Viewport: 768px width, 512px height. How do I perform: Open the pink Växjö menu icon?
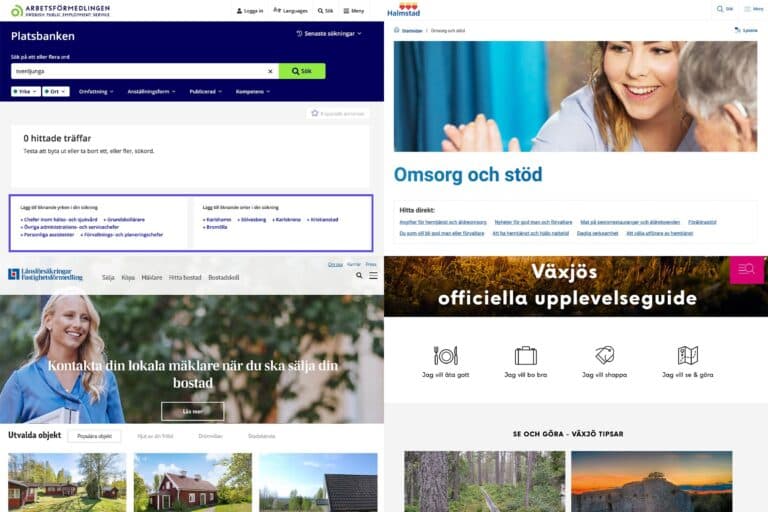coord(746,269)
